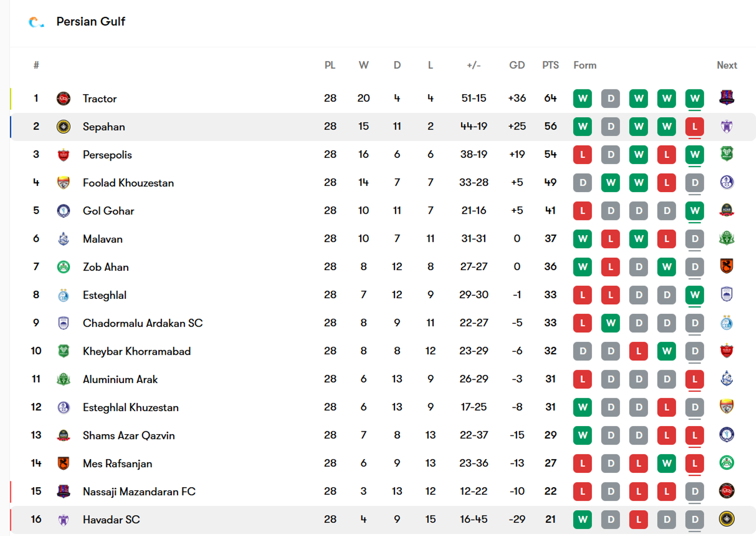Open Tractor's most recent W form badge
The image size is (756, 536).
(694, 98)
